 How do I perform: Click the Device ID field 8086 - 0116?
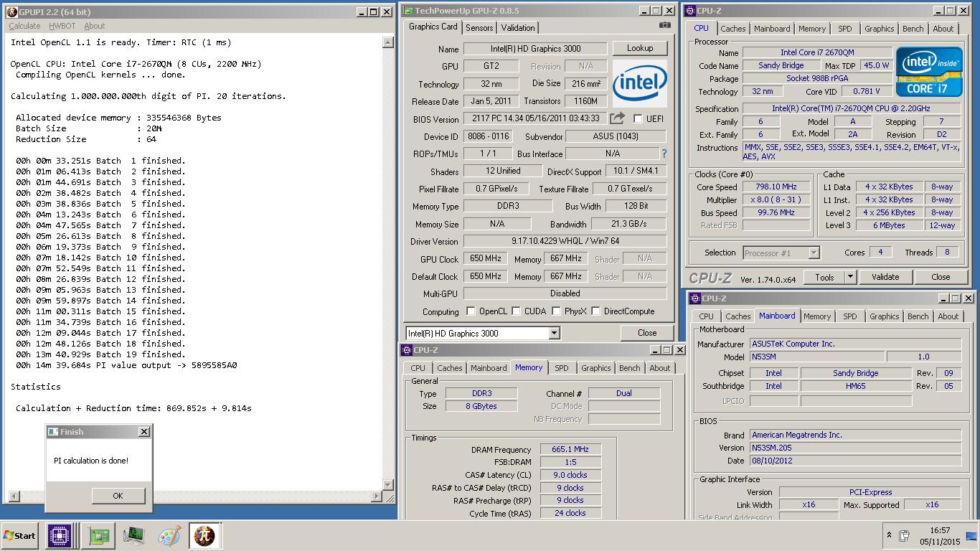487,136
